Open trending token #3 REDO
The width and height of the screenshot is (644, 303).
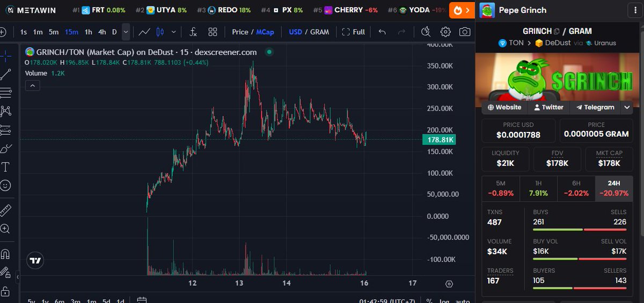click(224, 10)
